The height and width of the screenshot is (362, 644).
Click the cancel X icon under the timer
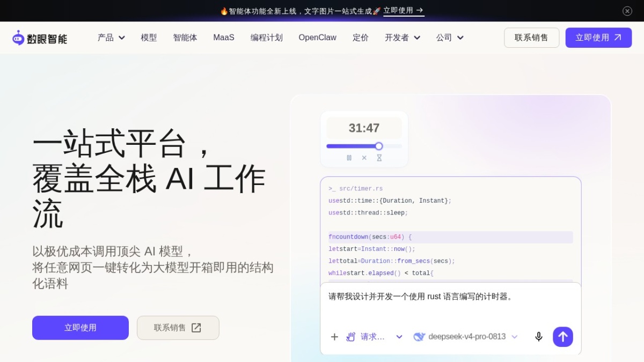pyautogui.click(x=364, y=158)
